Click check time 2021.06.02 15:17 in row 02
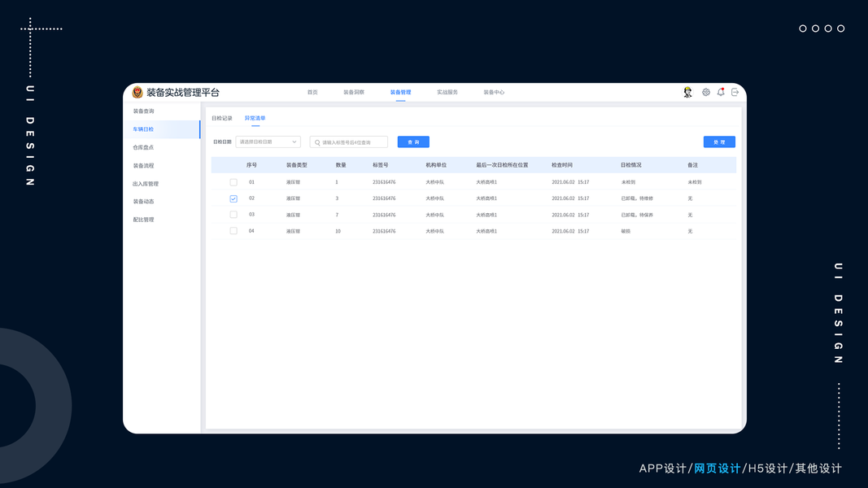Screen dimensions: 868x488 [x=570, y=198]
